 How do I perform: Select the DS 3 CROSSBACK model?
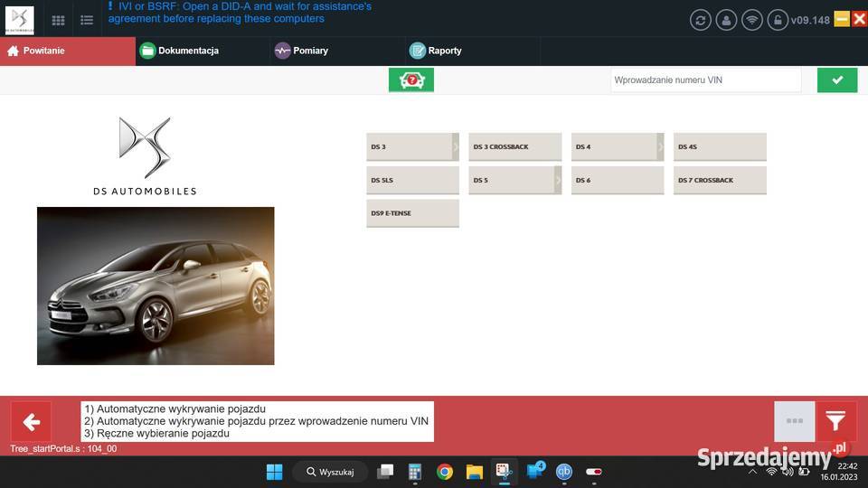pyautogui.click(x=515, y=146)
